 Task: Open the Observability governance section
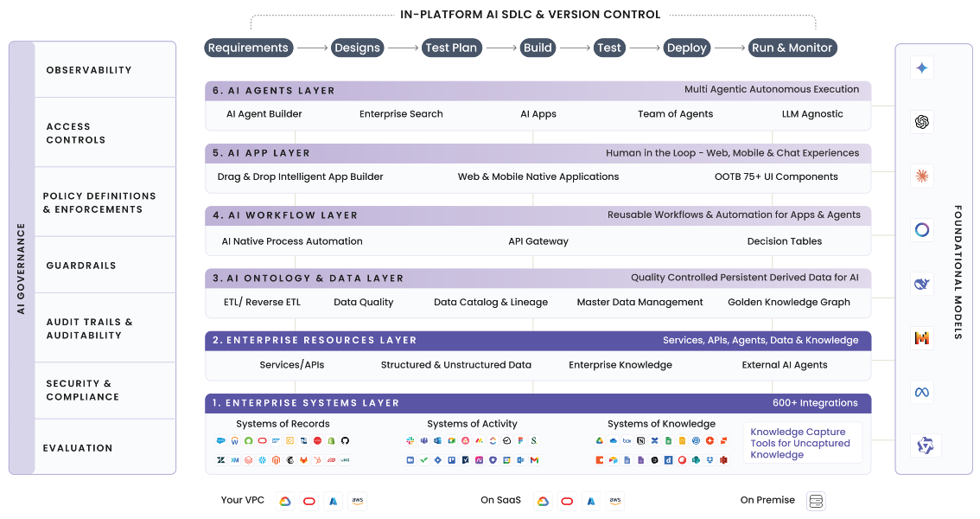pyautogui.click(x=89, y=70)
